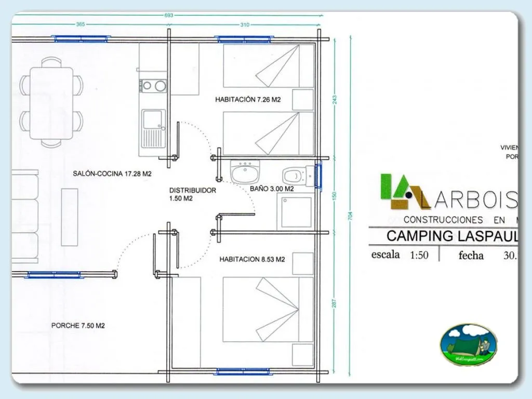
Task: Click the CONSTRUCCIONES EN text
Action: (454, 220)
